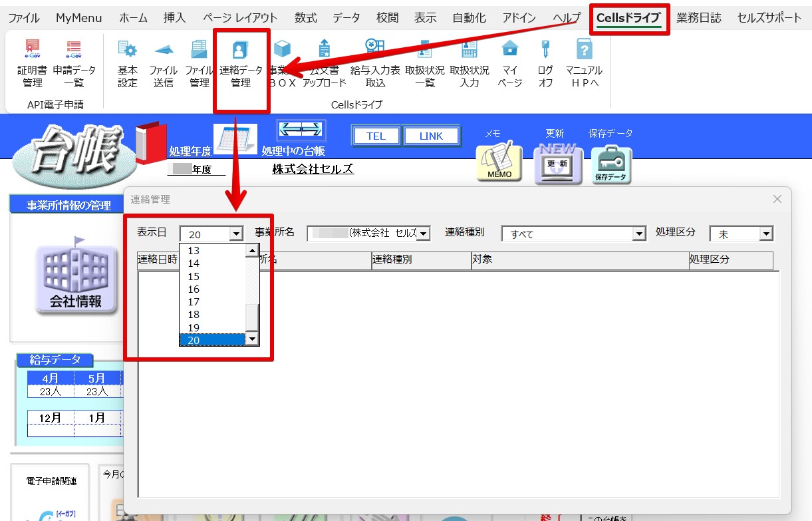Expand the 表示日 dropdown arrow
This screenshot has width=812, height=521.
tap(235, 234)
